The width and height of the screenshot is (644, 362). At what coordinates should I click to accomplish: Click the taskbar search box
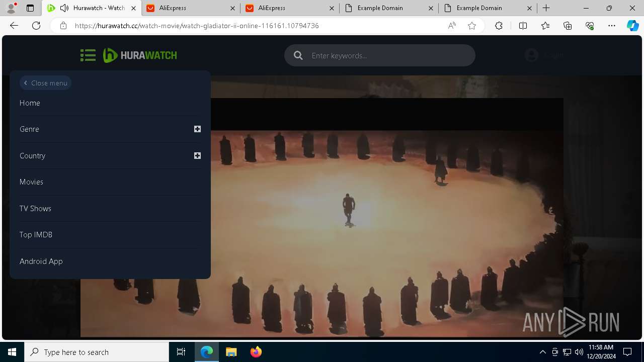pos(97,352)
